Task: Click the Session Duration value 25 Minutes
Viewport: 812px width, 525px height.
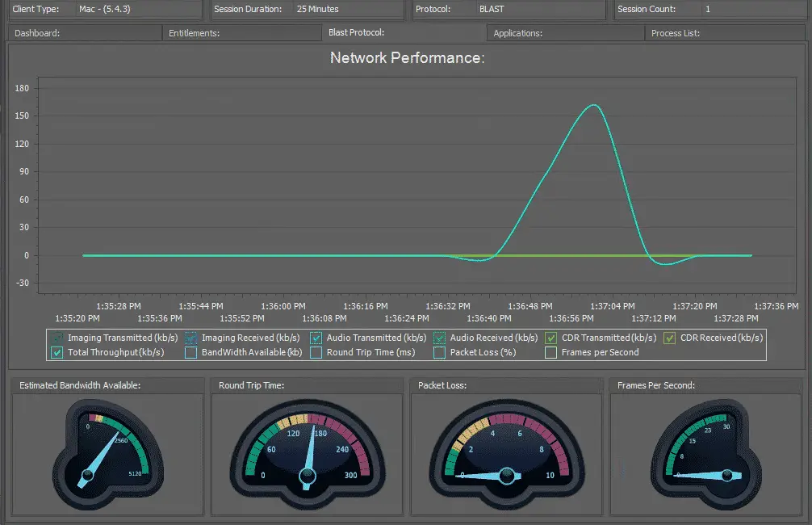Action: tap(317, 9)
